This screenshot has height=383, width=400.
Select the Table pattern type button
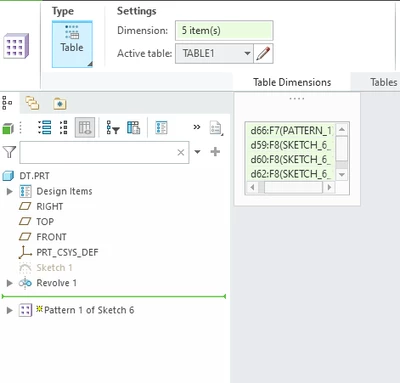[72, 44]
